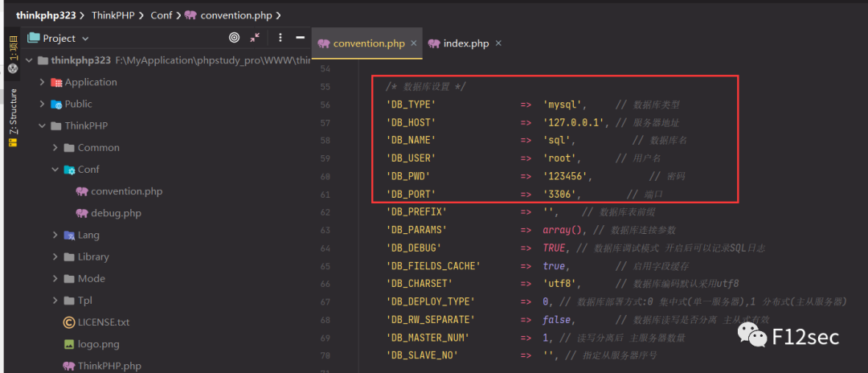Expand the Lang folder arrow
The width and height of the screenshot is (868, 373).
pos(55,235)
